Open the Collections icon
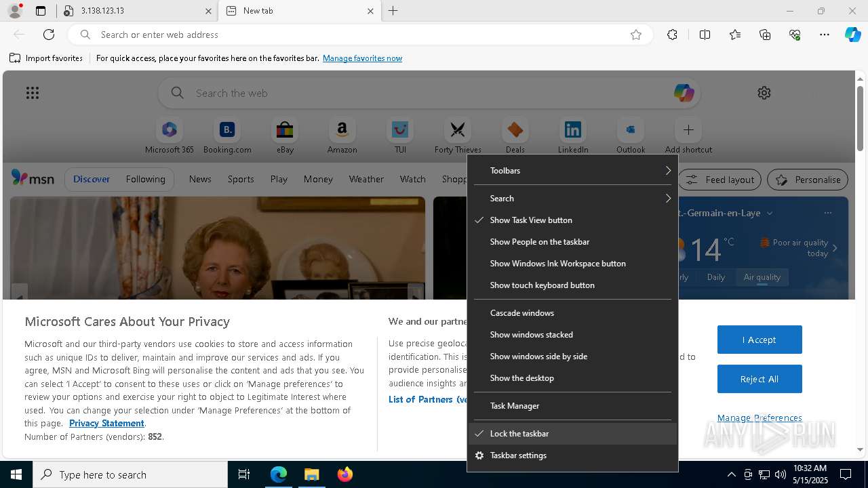868x488 pixels. (x=765, y=35)
